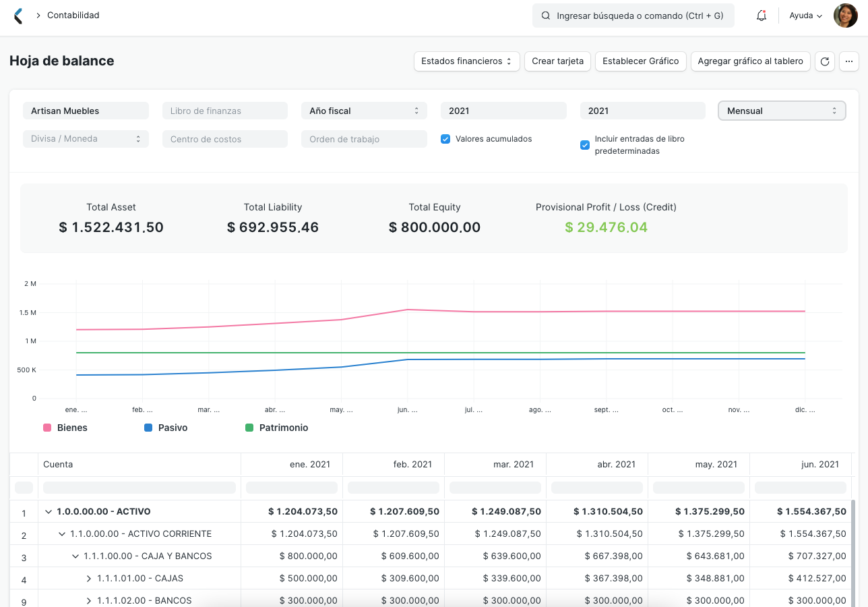Click the magnifier icon in the search bar

pos(546,15)
